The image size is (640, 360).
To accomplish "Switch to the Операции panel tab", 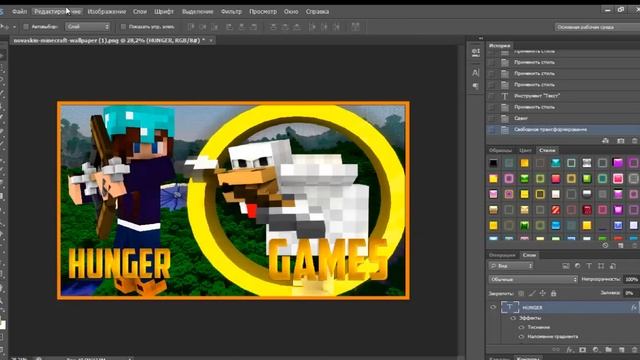I will (x=502, y=255).
